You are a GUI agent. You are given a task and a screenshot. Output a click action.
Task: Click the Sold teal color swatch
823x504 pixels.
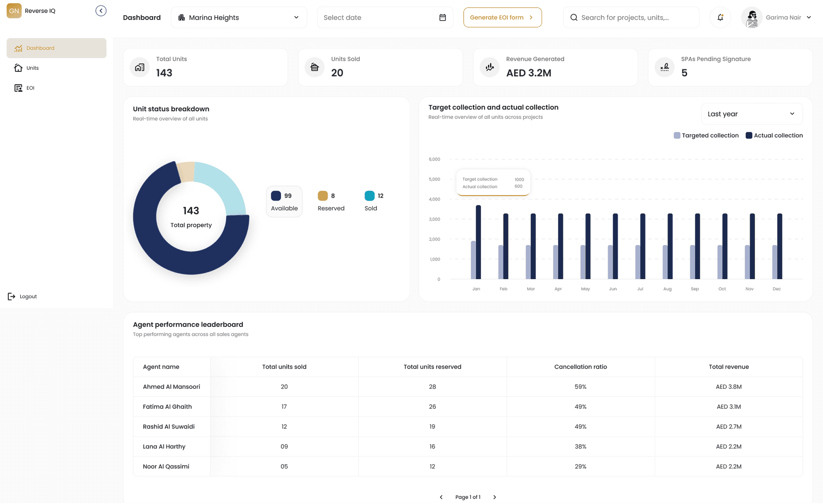[369, 196]
